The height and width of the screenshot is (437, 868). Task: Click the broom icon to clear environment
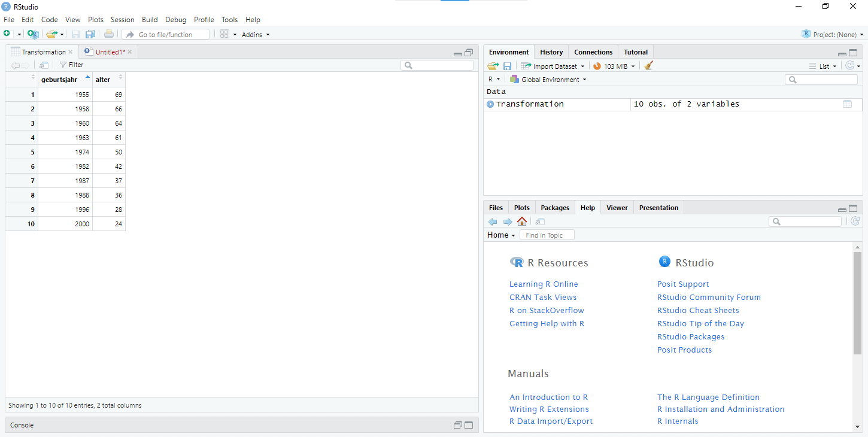[649, 66]
